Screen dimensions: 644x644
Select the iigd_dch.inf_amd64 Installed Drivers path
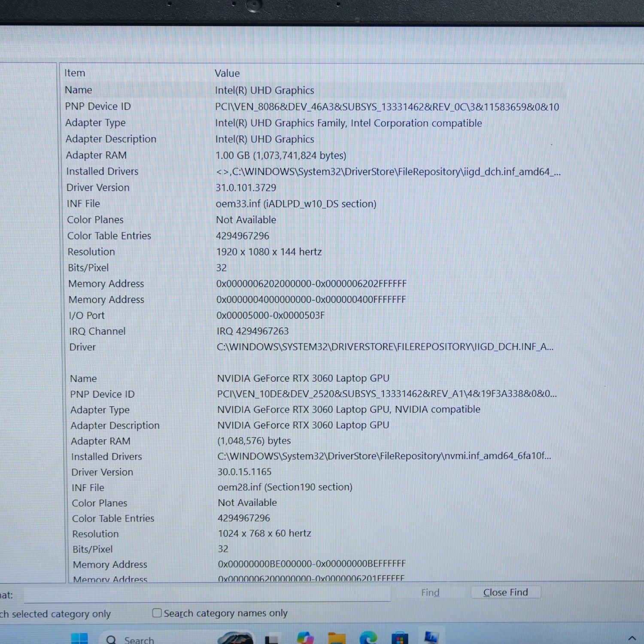coord(388,172)
